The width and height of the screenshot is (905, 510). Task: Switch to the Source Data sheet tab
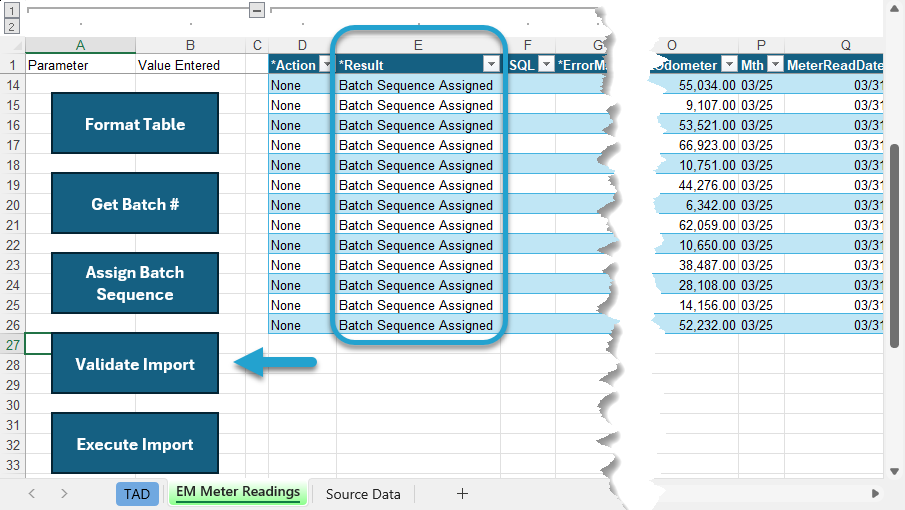tap(363, 494)
